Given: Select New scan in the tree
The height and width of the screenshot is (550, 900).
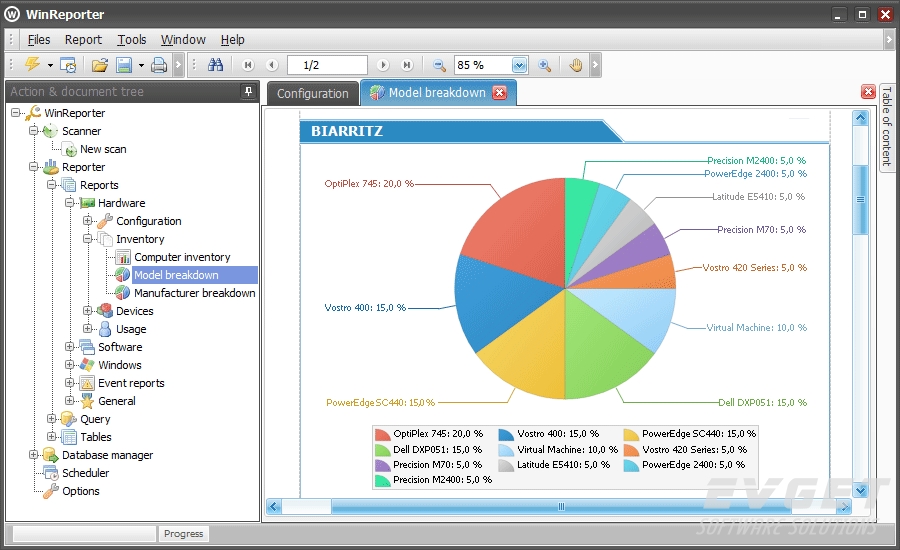Looking at the screenshot, I should pos(103,149).
